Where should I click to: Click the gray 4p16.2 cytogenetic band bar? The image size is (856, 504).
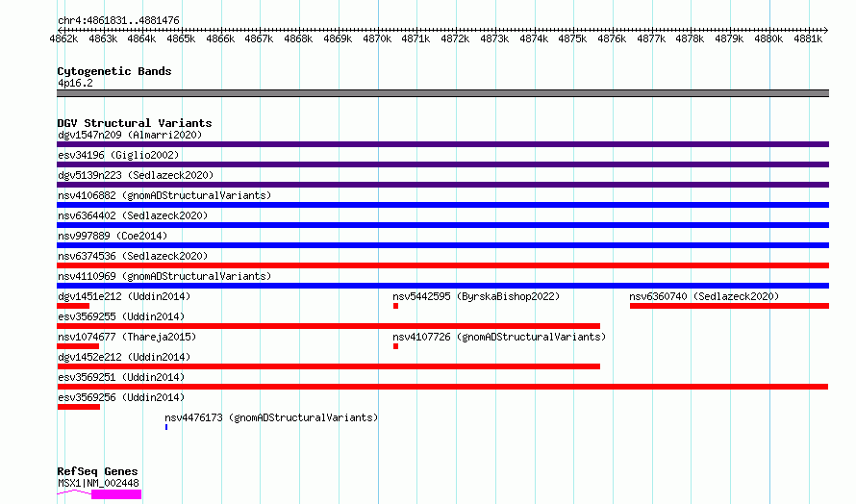click(x=442, y=93)
